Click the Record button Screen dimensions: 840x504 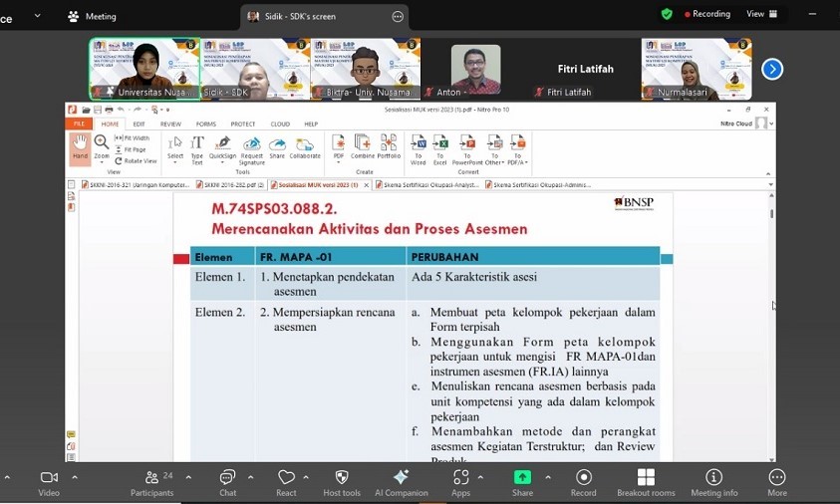tap(583, 483)
